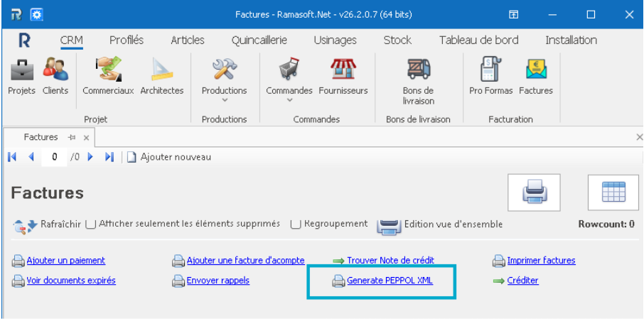Click Edition vue d'ensemble text
This screenshot has height=319, width=644.
coord(454,225)
